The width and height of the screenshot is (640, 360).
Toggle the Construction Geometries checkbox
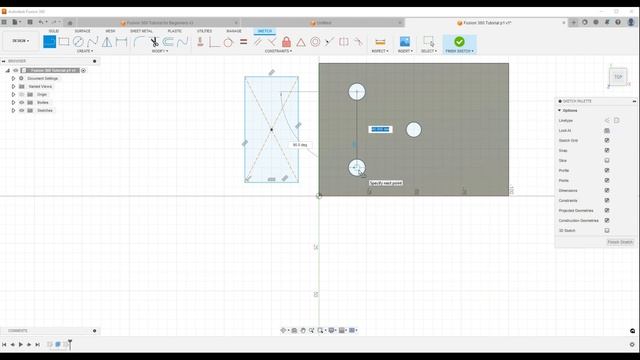607,220
